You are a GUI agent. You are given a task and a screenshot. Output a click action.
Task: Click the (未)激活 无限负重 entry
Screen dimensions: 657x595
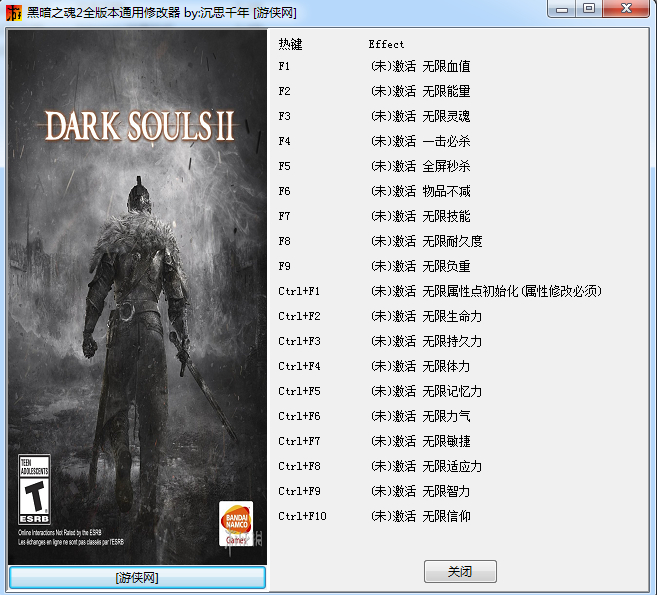click(420, 266)
